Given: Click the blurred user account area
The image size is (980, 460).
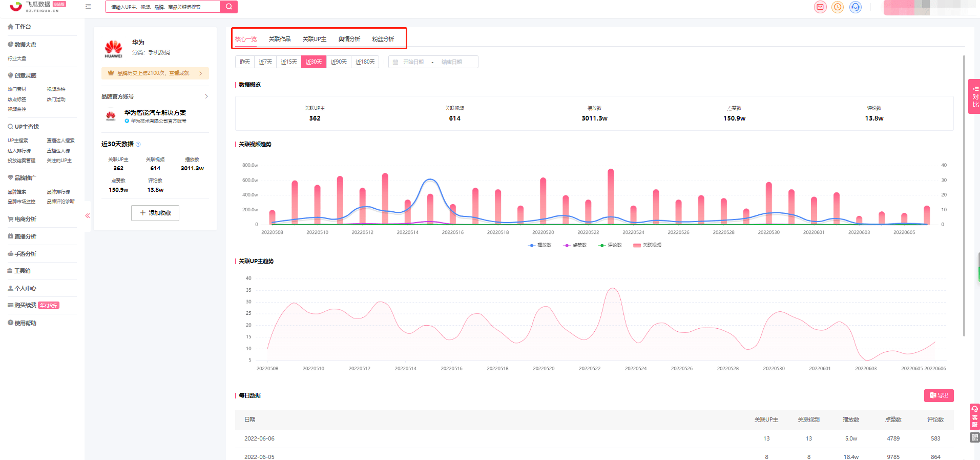Looking at the screenshot, I should pos(930,7).
